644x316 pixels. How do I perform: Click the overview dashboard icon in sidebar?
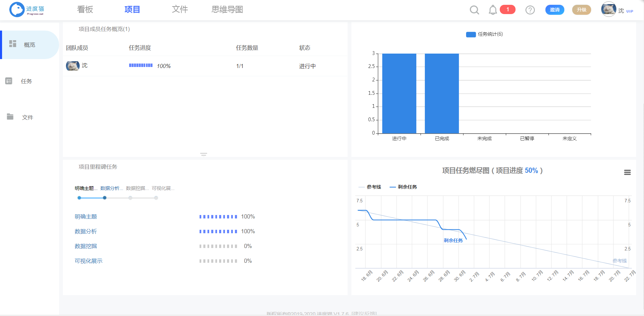click(x=13, y=44)
